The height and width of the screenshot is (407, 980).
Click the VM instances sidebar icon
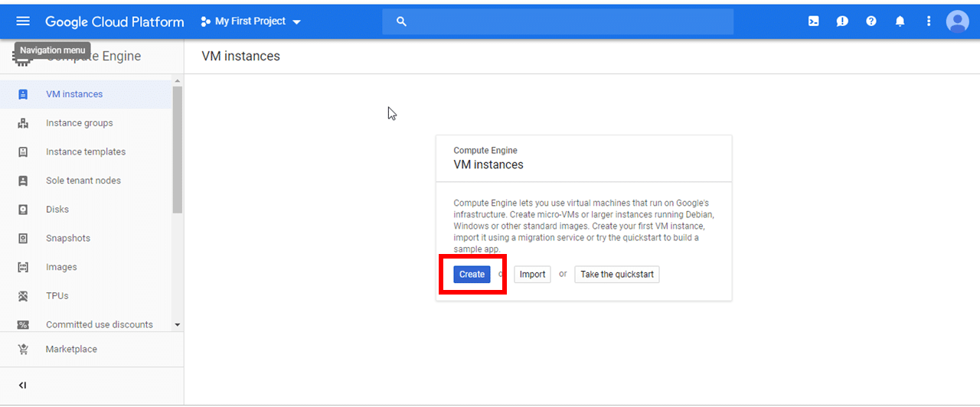click(x=23, y=94)
